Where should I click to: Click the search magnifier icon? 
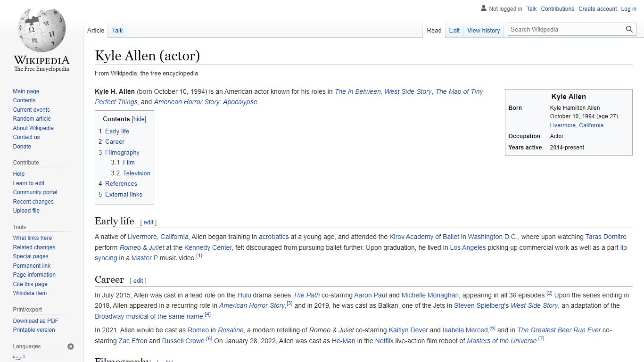coord(629,29)
